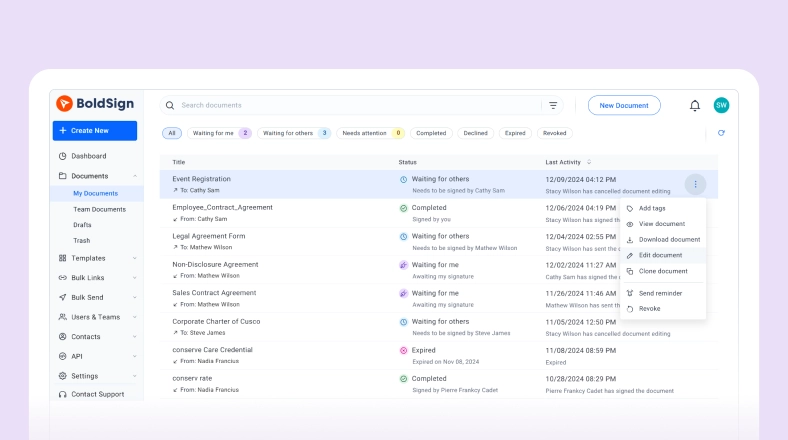Sort by the Last Activity column
This screenshot has height=440, width=788.
pyautogui.click(x=567, y=162)
